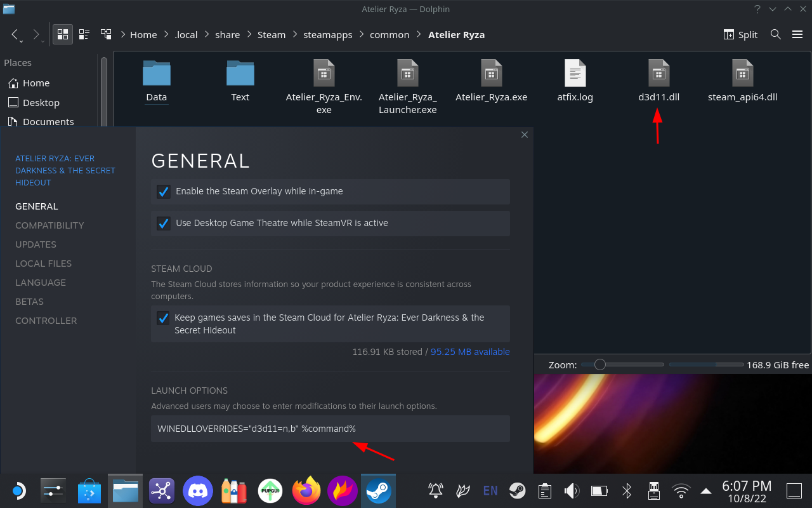Navigate to Home in the breadcrumb bar

pyautogui.click(x=143, y=35)
